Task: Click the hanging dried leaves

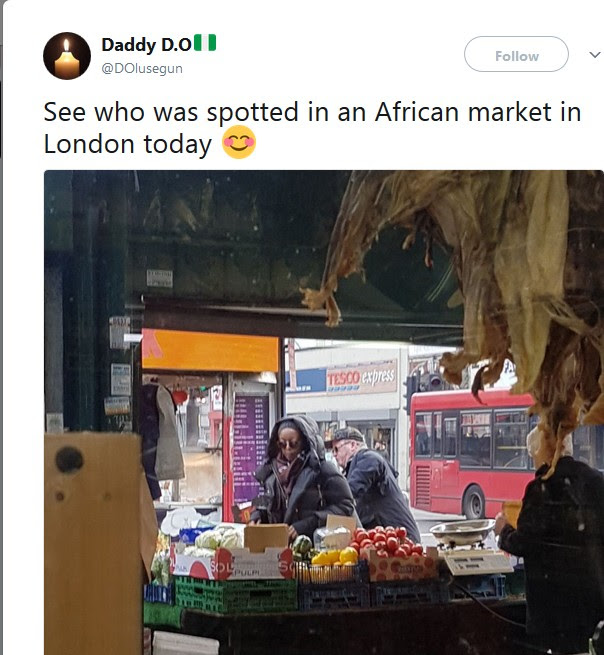Action: pos(472,284)
